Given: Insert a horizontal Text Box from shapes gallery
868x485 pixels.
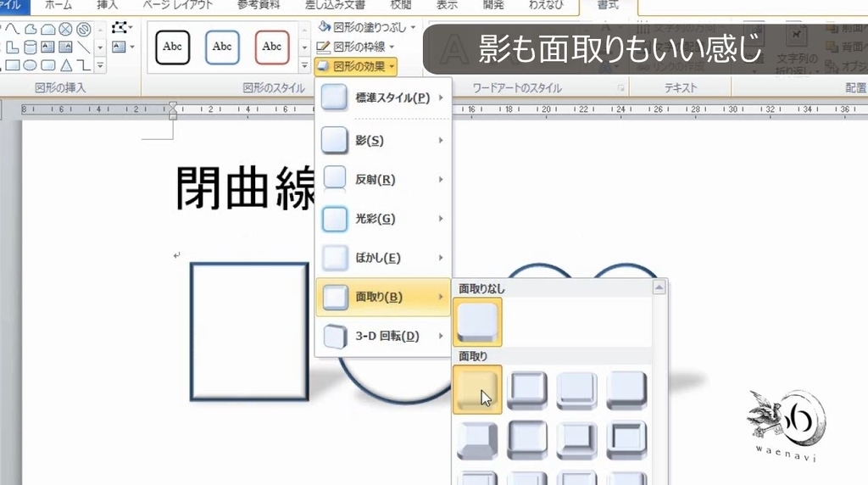Looking at the screenshot, I should click(x=48, y=47).
